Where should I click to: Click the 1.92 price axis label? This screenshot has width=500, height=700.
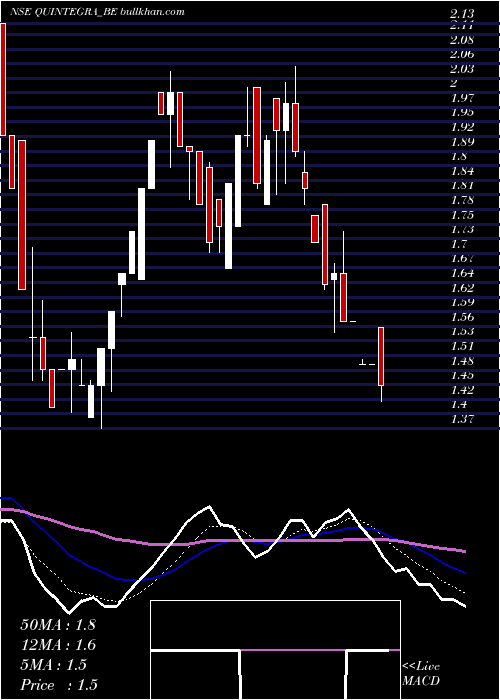pos(462,127)
